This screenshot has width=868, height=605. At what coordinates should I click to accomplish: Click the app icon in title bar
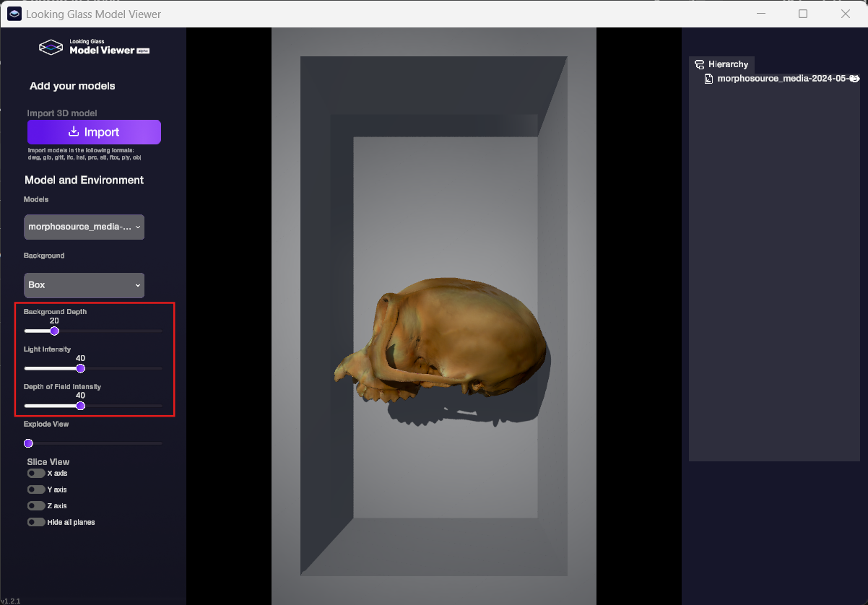[14, 14]
